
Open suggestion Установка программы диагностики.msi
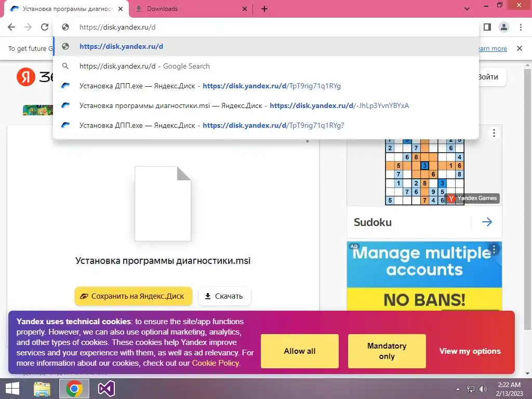coord(266,105)
